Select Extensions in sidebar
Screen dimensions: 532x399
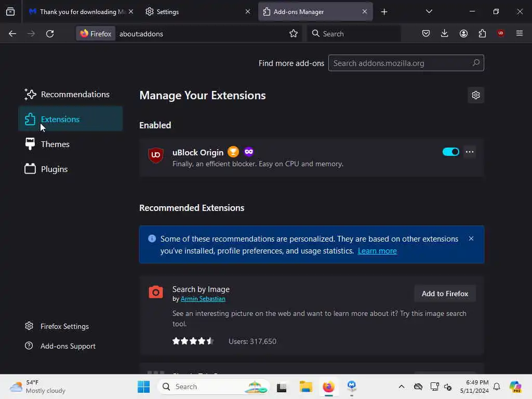coord(70,119)
